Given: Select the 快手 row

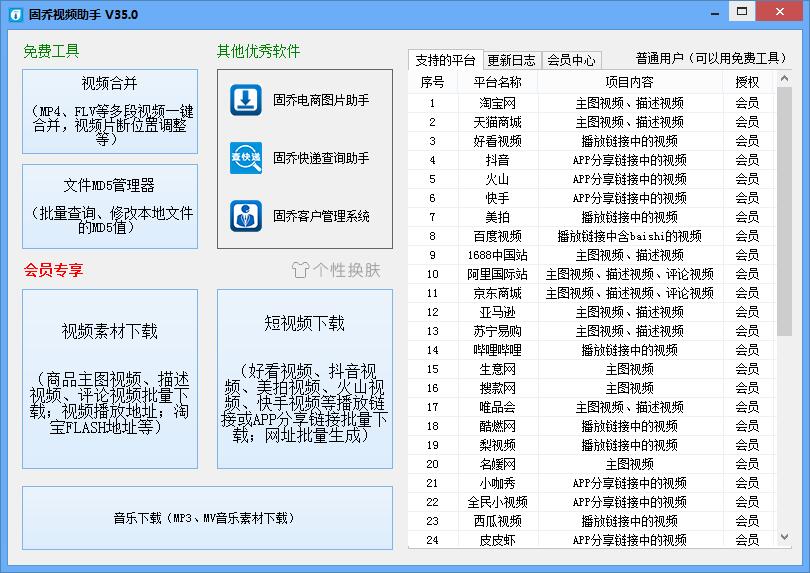Looking at the screenshot, I should [x=592, y=198].
